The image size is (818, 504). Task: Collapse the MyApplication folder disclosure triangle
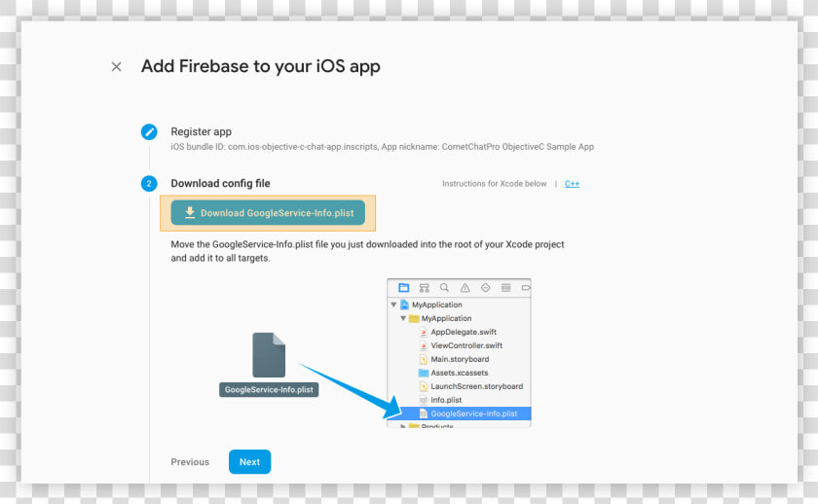click(x=403, y=318)
